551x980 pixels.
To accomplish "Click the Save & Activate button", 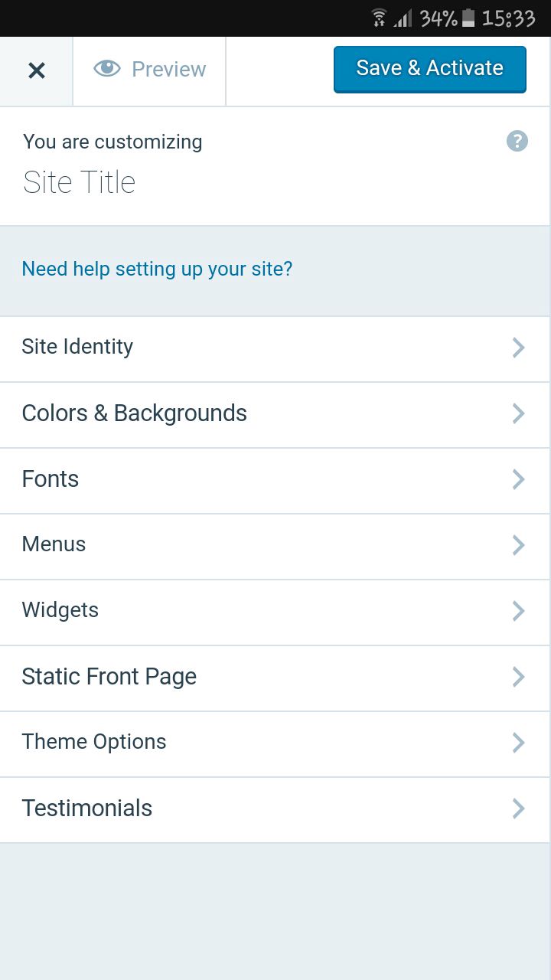I will pos(430,69).
